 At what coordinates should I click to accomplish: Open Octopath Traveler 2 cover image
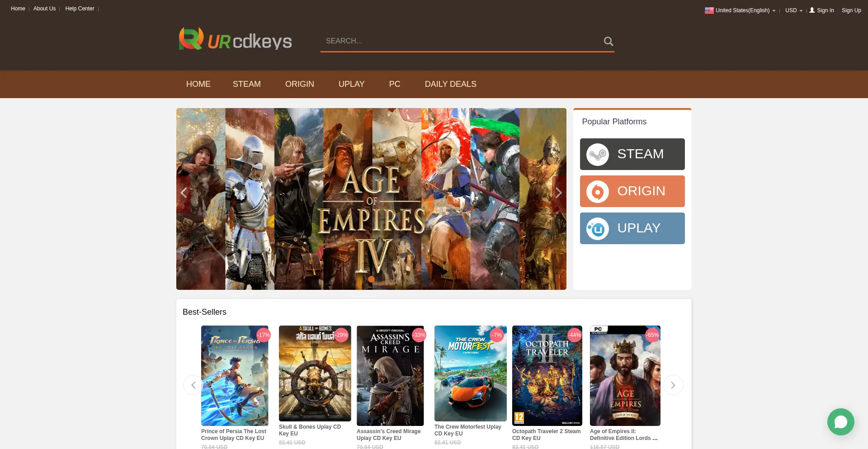pos(547,376)
